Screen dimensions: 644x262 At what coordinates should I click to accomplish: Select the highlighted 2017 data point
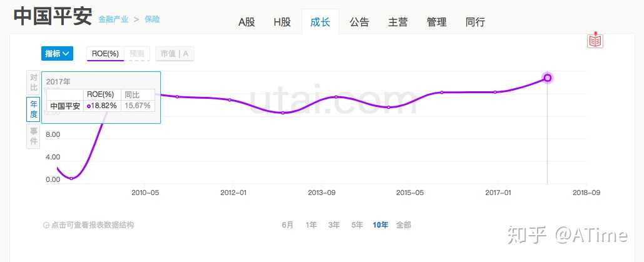point(548,78)
